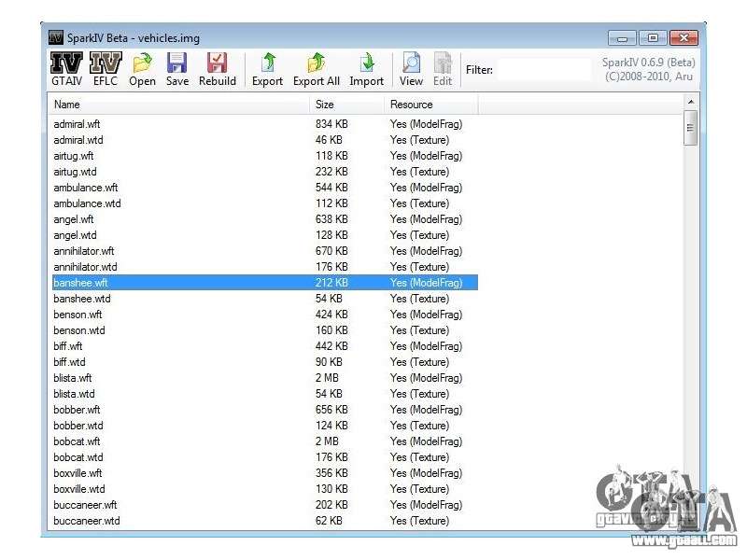Image resolution: width=747 pixels, height=560 pixels.
Task: Select the blista.wft entry
Action: [x=73, y=378]
